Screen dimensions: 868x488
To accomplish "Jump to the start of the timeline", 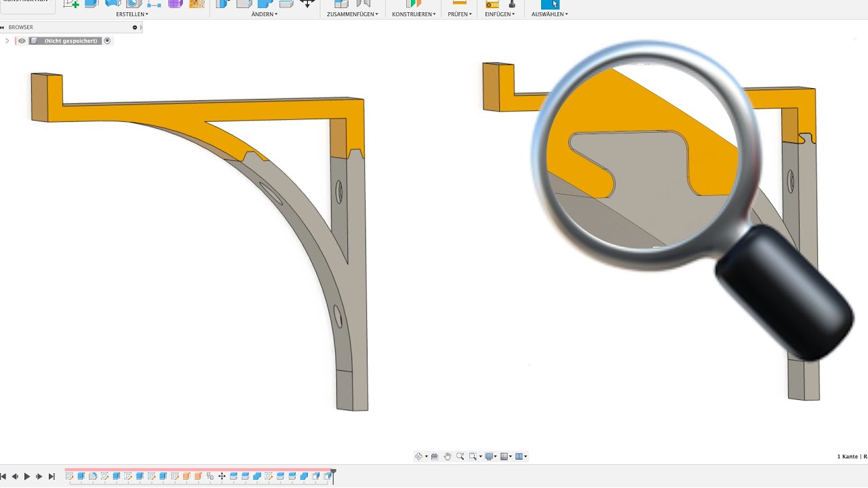I will coord(3,476).
